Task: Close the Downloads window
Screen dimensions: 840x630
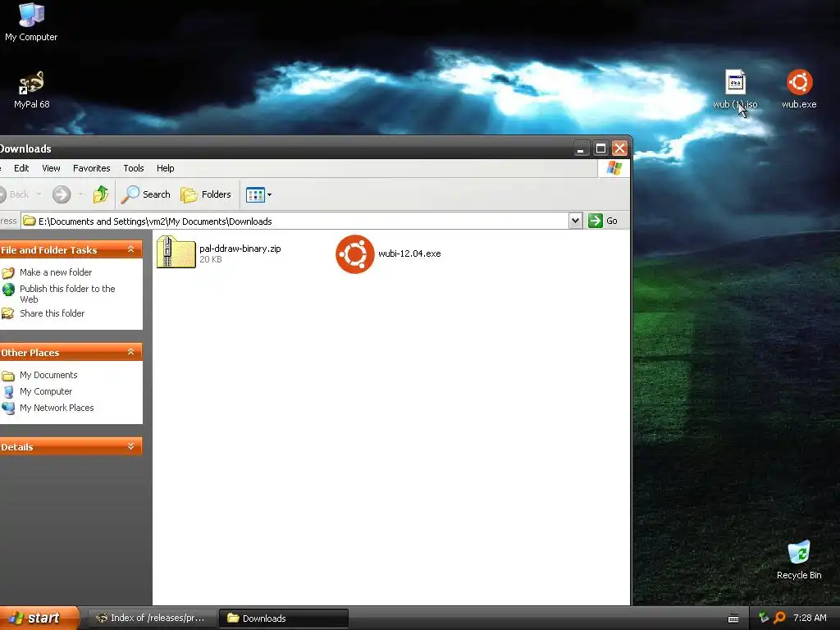Action: point(620,148)
